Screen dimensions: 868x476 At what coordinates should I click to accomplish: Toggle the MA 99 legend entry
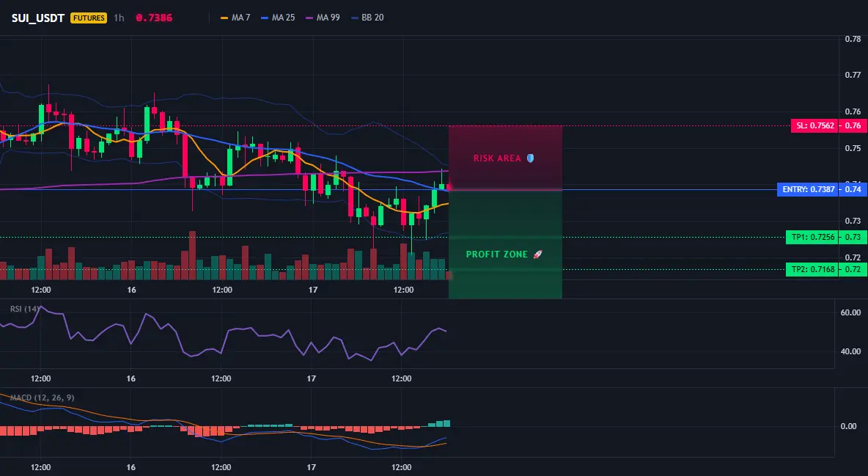click(323, 18)
